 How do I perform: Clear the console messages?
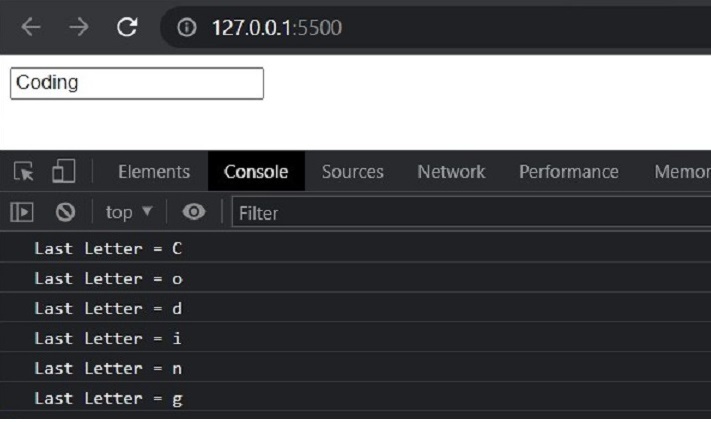pyautogui.click(x=66, y=212)
